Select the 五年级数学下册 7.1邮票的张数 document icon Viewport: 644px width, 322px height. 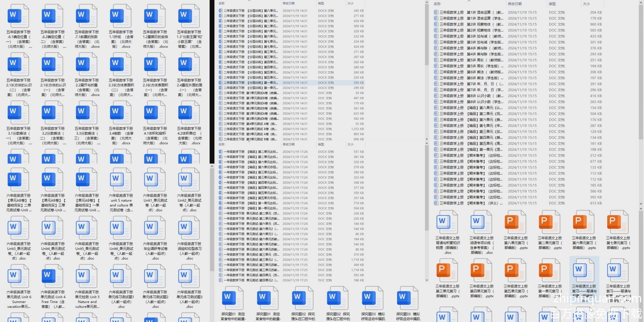point(87,16)
